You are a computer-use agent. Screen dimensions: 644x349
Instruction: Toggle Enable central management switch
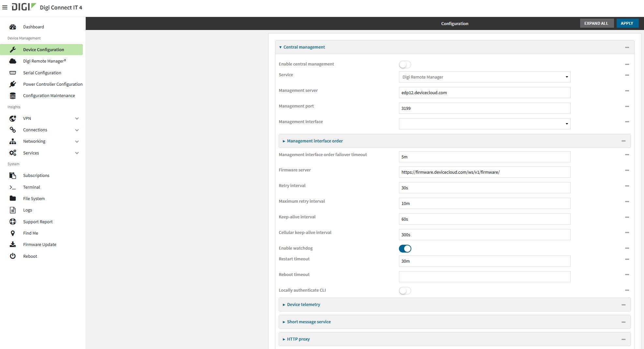pyautogui.click(x=405, y=65)
